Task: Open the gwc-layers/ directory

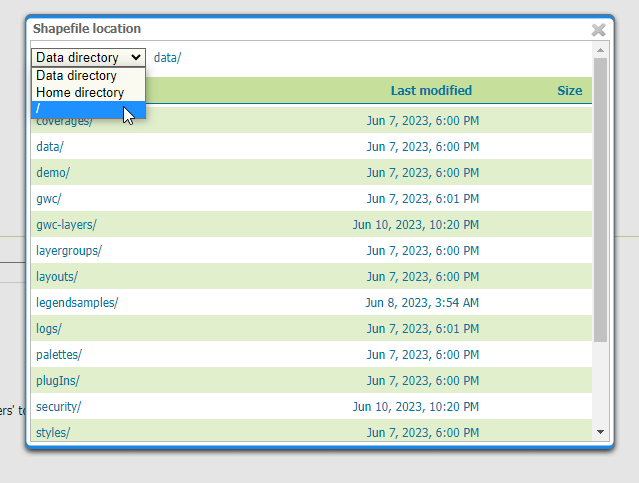Action: [x=66, y=224]
